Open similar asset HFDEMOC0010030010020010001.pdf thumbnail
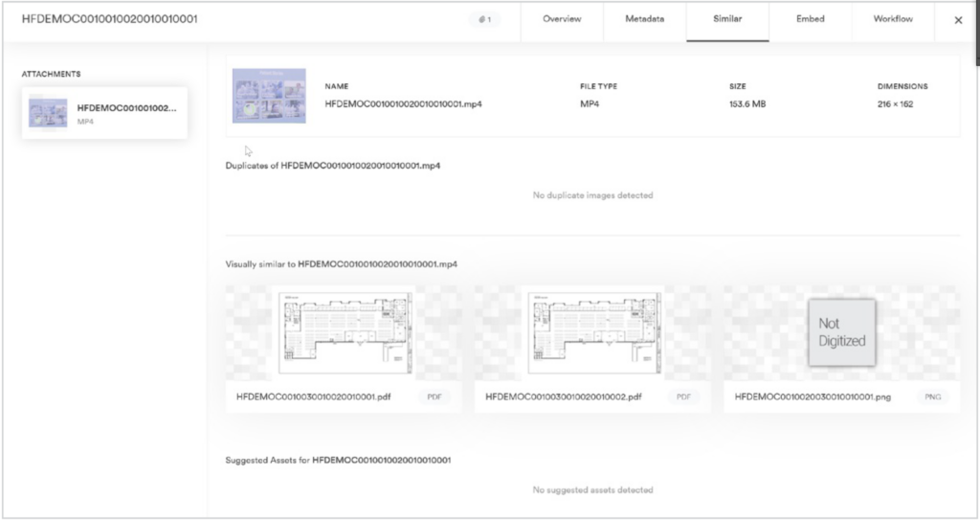980x522 pixels. pyautogui.click(x=344, y=332)
